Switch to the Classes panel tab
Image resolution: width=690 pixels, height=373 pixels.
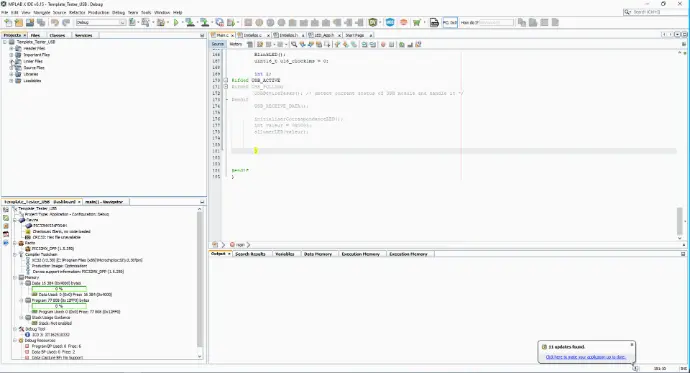pos(57,35)
